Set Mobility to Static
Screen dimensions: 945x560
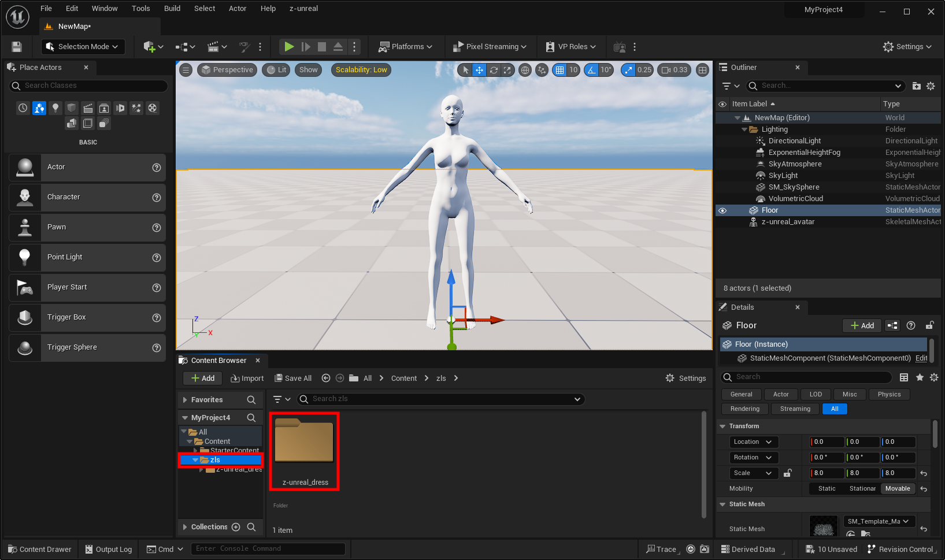[x=827, y=488]
